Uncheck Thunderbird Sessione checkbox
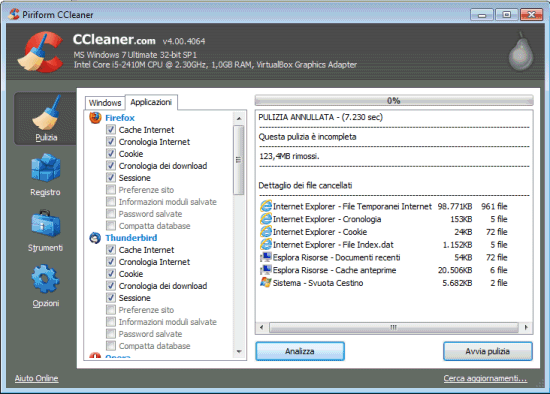The image size is (550, 394). (111, 298)
